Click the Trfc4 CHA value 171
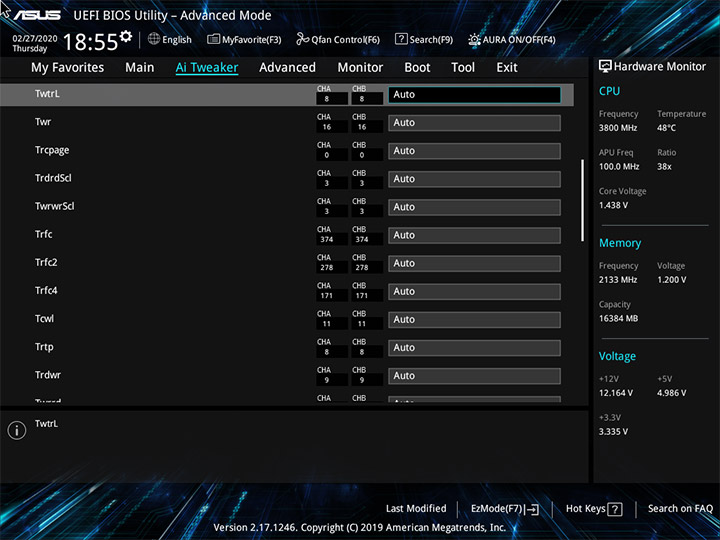Screen dimensions: 720x540 pos(327,296)
